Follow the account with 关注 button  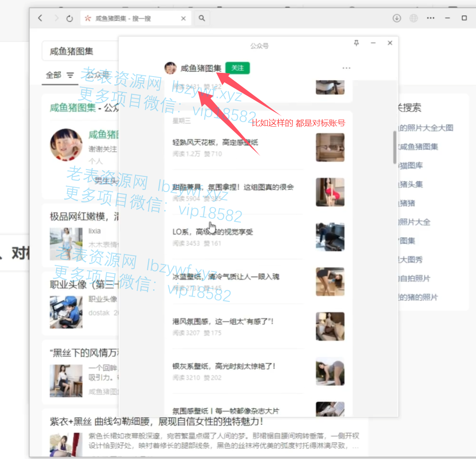(x=238, y=68)
